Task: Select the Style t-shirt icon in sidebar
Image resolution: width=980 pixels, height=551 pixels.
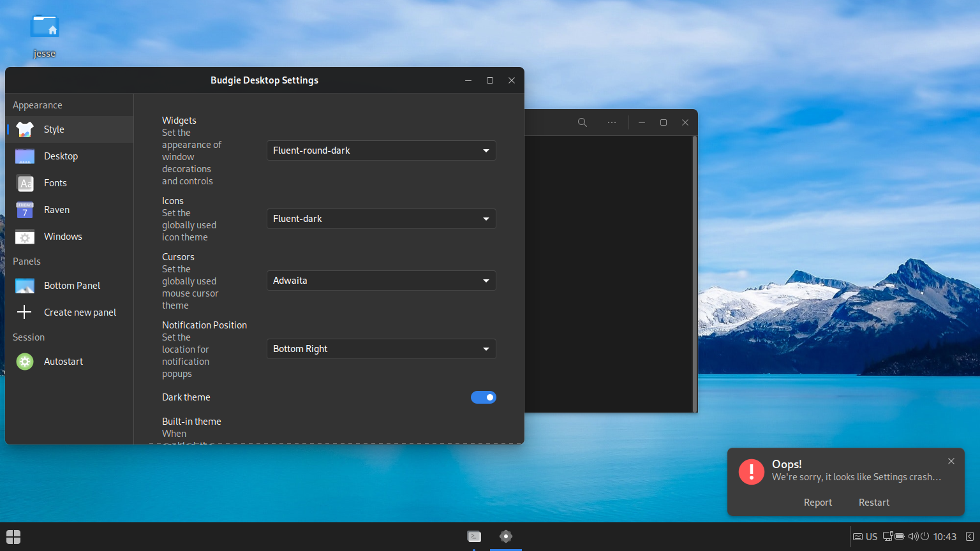Action: click(25, 129)
